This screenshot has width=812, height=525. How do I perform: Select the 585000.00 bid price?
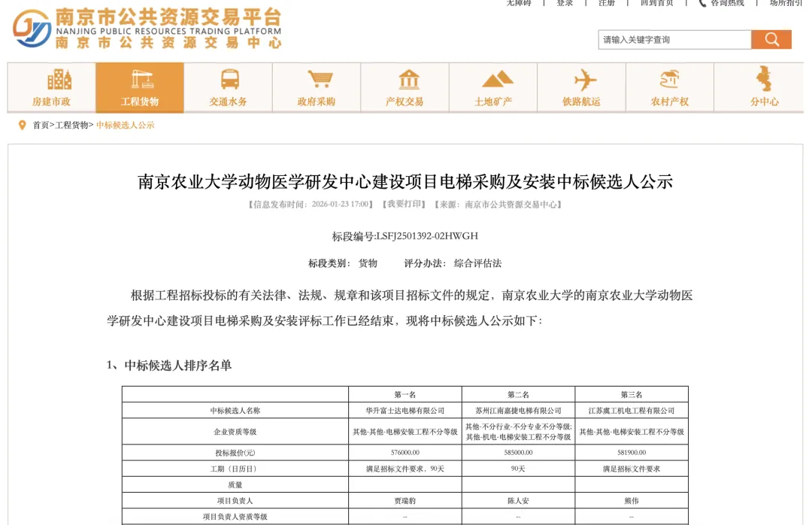click(518, 453)
